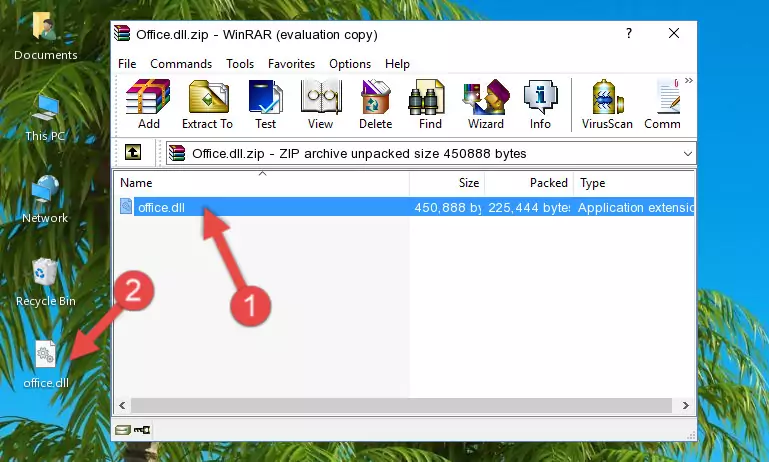Screen dimensions: 769x462
Task: Select the Network desktop icon
Action: [45, 199]
